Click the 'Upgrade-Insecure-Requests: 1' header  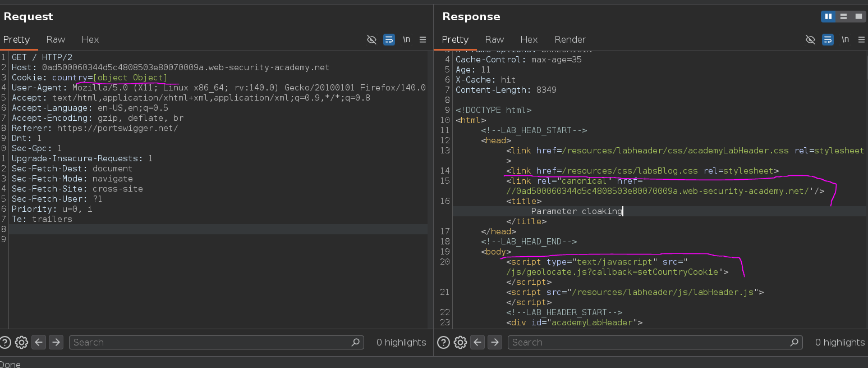tap(82, 158)
